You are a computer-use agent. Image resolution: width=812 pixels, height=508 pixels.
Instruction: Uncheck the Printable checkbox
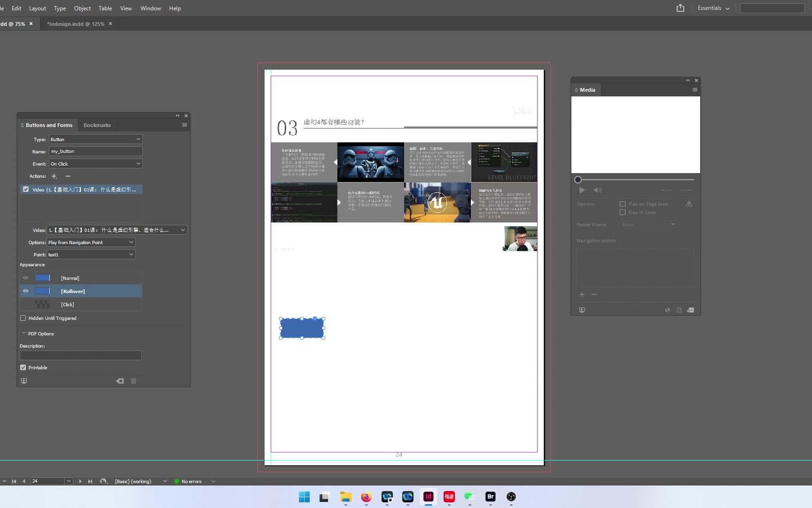[x=23, y=367]
